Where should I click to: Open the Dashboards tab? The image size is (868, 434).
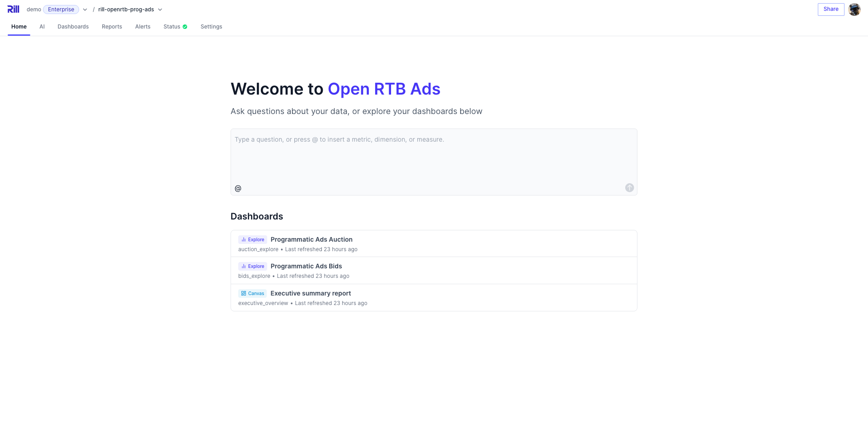73,27
